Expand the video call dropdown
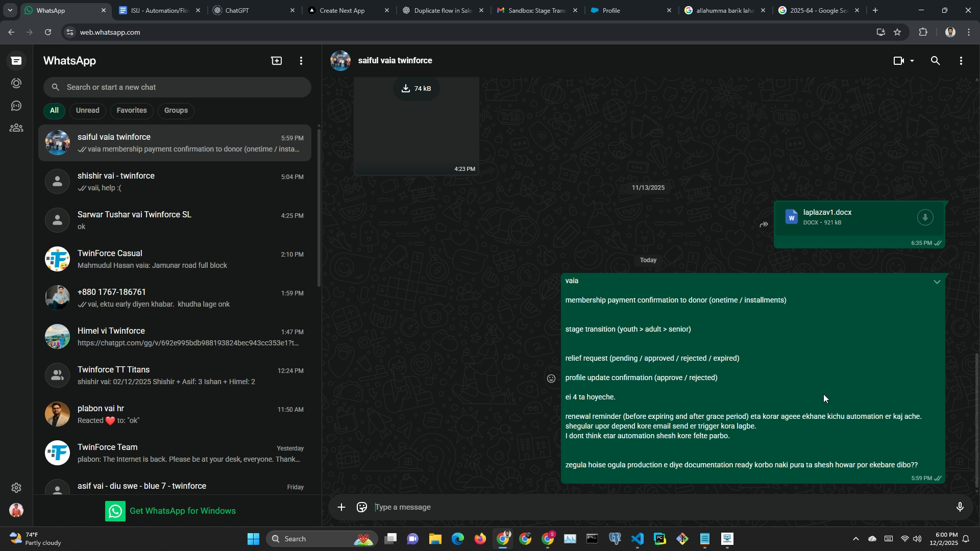Image resolution: width=980 pixels, height=551 pixels. click(912, 61)
